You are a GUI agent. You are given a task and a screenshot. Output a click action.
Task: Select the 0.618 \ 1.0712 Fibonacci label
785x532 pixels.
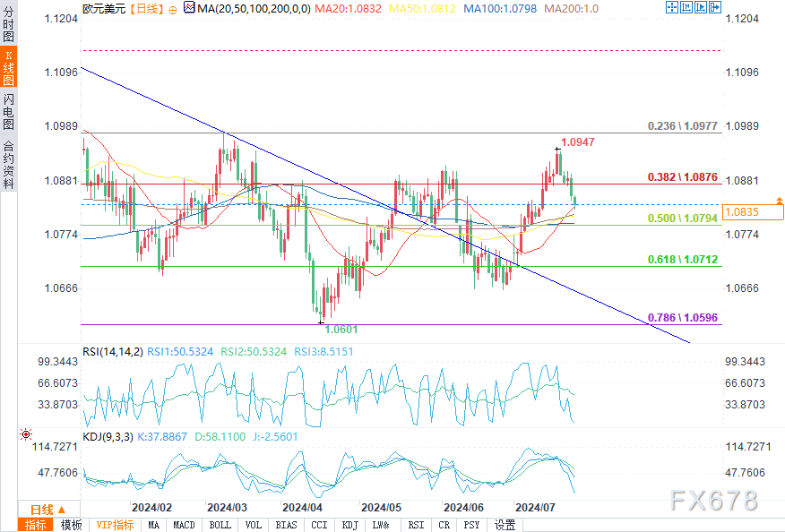coord(682,259)
